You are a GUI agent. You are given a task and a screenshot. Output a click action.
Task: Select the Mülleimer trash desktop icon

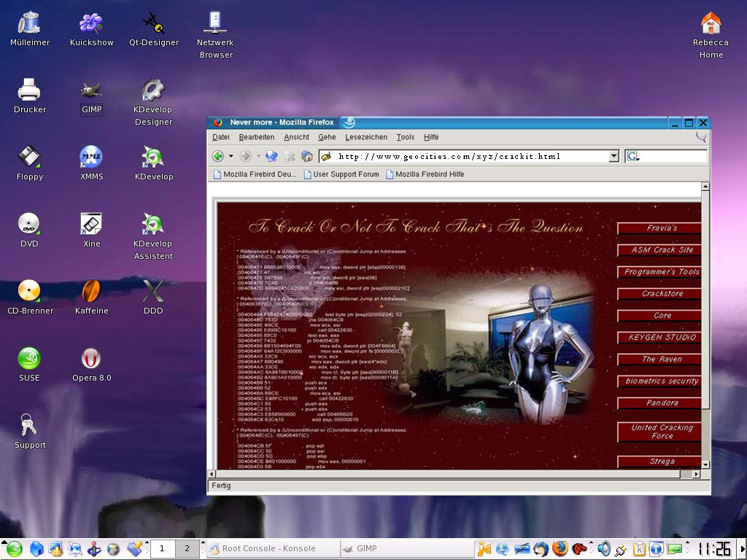pyautogui.click(x=29, y=28)
